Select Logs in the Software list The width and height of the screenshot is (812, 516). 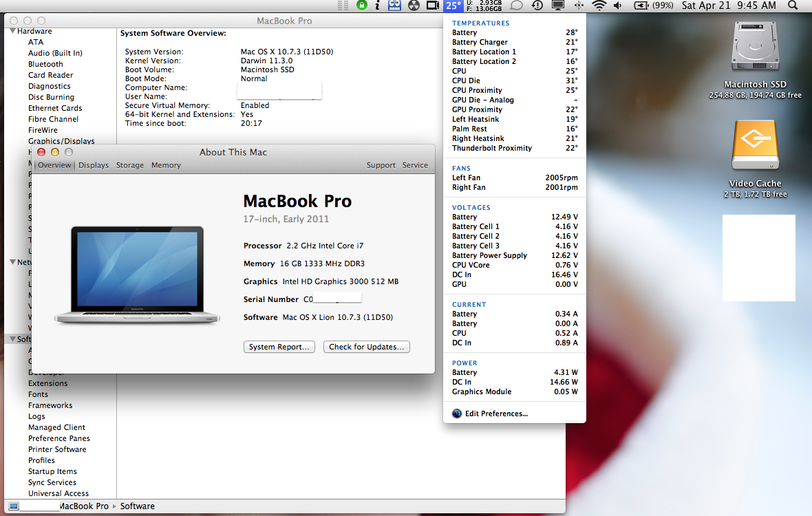pos(36,417)
